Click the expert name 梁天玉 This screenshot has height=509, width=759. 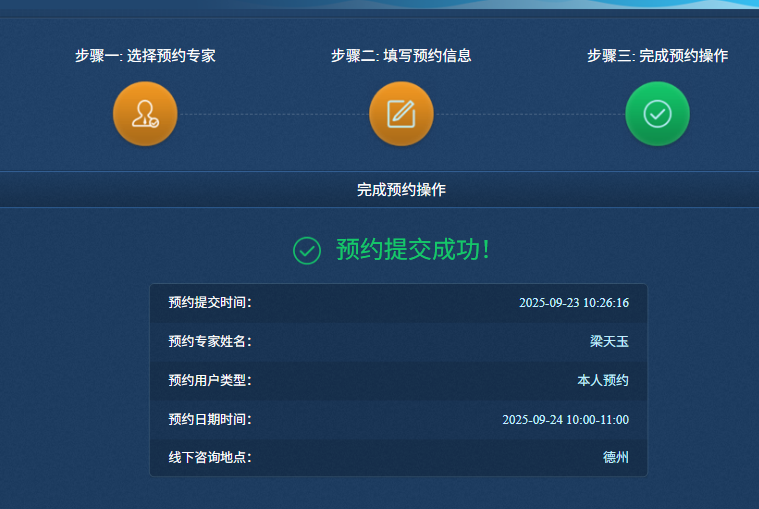[609, 342]
